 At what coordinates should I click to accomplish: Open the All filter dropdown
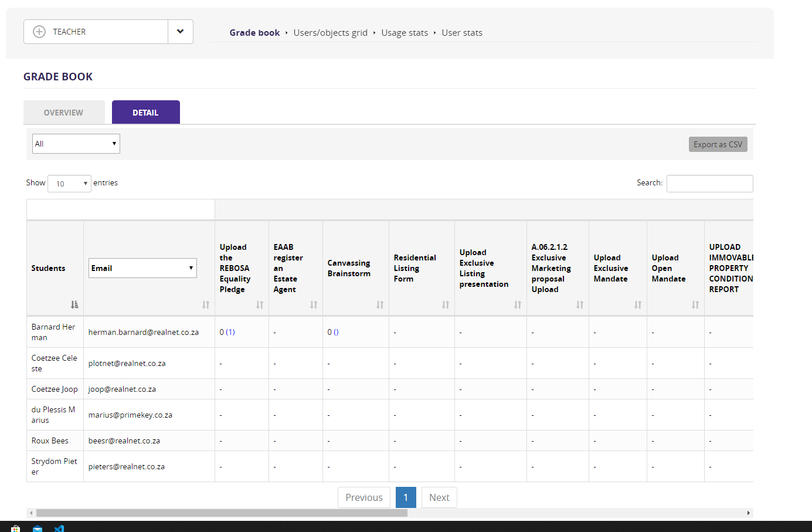[76, 144]
